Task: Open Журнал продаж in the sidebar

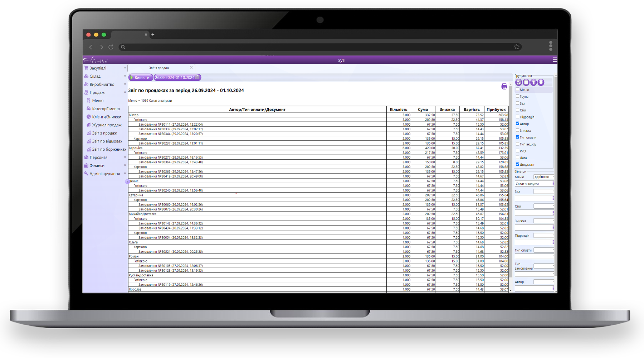Action: [107, 125]
